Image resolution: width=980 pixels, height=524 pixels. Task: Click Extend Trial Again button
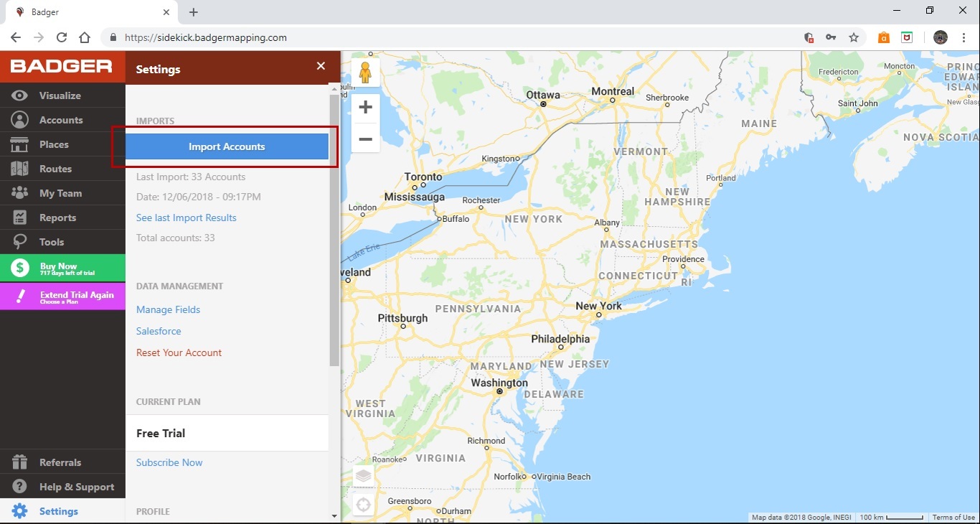point(62,296)
